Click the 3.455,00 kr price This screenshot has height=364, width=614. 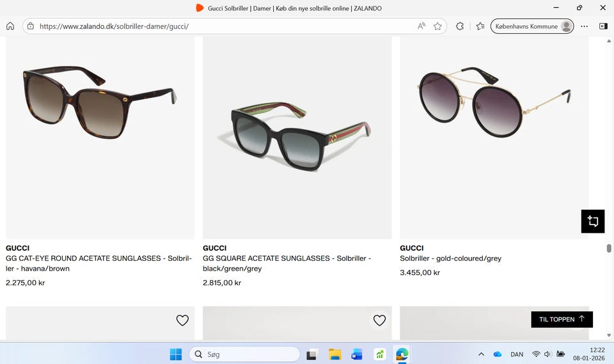(x=420, y=273)
